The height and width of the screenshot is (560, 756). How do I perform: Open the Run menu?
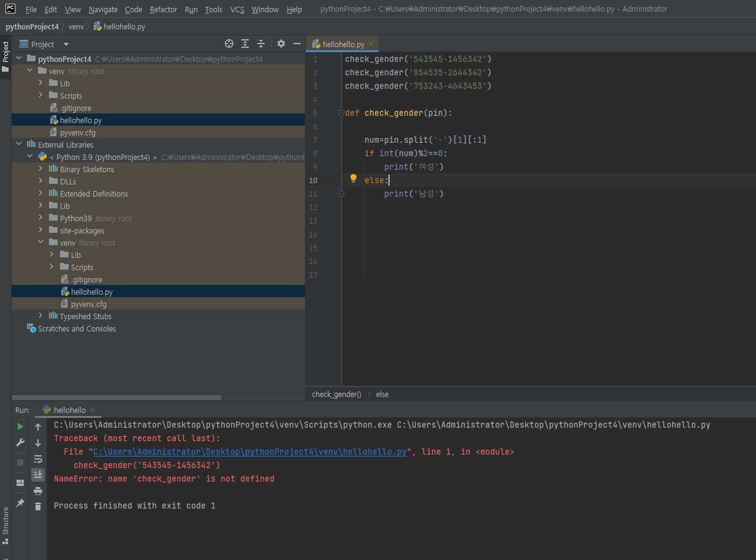191,9
